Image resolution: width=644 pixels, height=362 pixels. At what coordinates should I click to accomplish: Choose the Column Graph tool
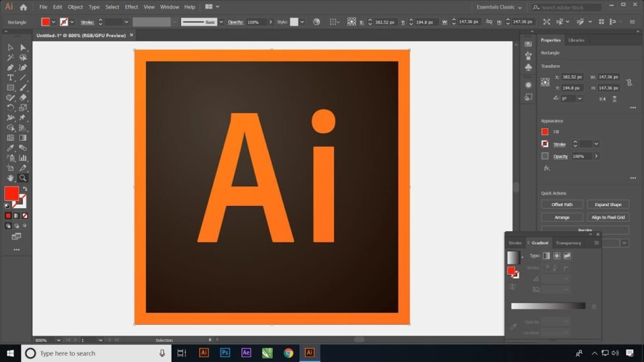point(23,158)
